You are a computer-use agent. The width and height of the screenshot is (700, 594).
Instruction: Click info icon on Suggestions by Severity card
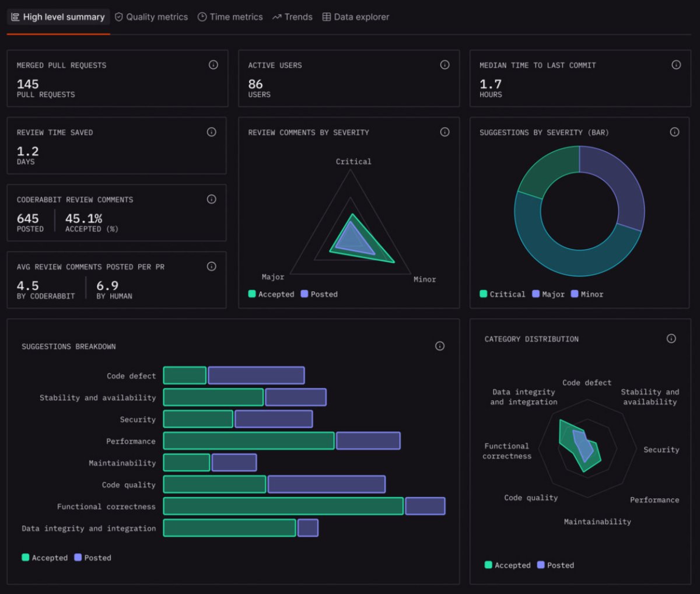click(x=674, y=132)
